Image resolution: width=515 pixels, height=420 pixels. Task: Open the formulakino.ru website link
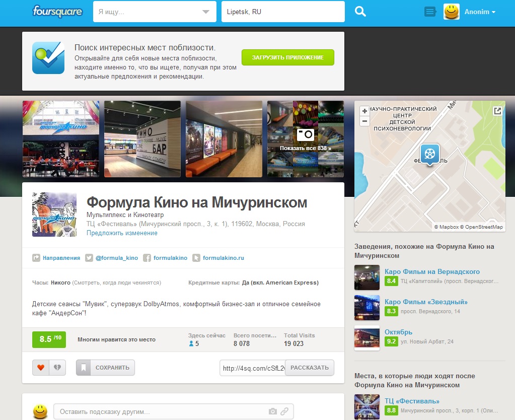click(224, 258)
